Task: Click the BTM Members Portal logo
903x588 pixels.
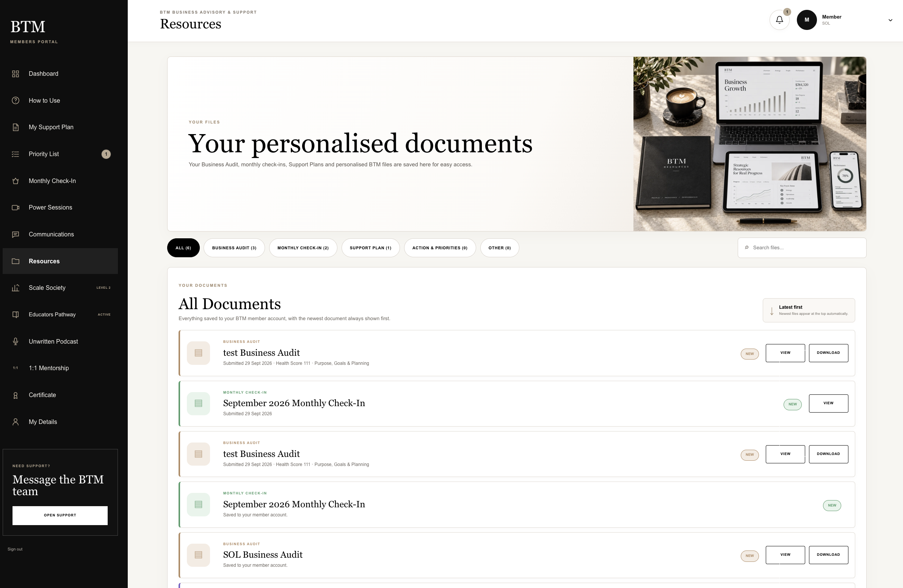Action: [34, 31]
